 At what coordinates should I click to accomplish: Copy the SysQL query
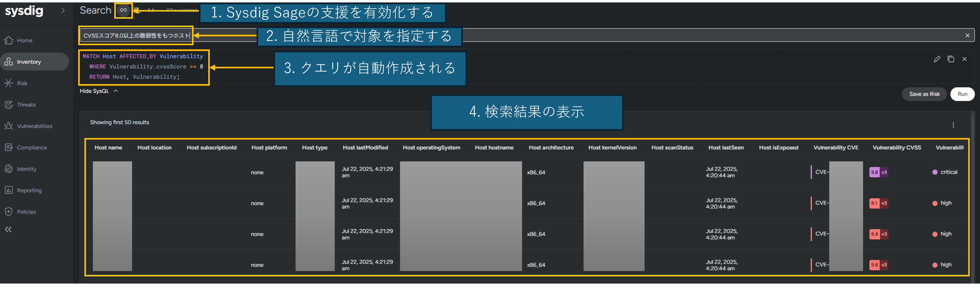[951, 59]
